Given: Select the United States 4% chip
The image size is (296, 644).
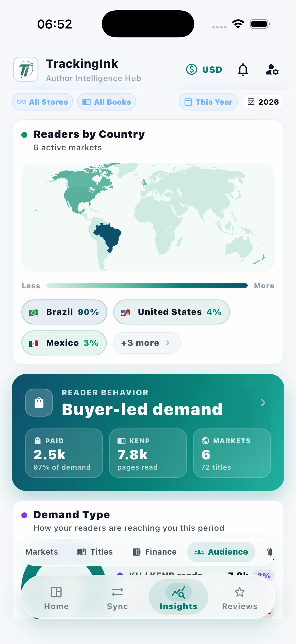Looking at the screenshot, I should click(x=171, y=312).
